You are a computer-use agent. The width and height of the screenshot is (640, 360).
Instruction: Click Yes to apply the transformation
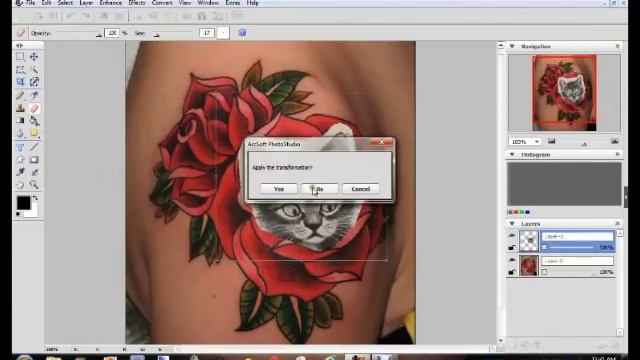(x=279, y=189)
